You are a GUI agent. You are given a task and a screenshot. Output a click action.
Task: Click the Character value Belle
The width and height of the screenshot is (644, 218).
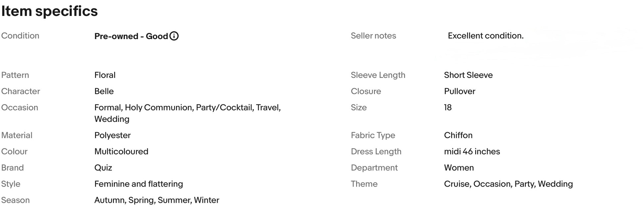[104, 91]
